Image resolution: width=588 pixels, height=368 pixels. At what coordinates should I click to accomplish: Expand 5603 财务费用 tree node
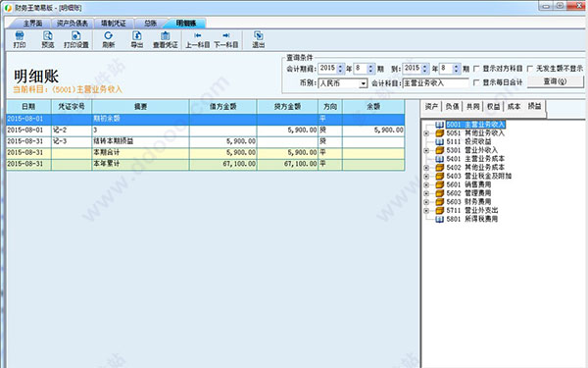426,202
